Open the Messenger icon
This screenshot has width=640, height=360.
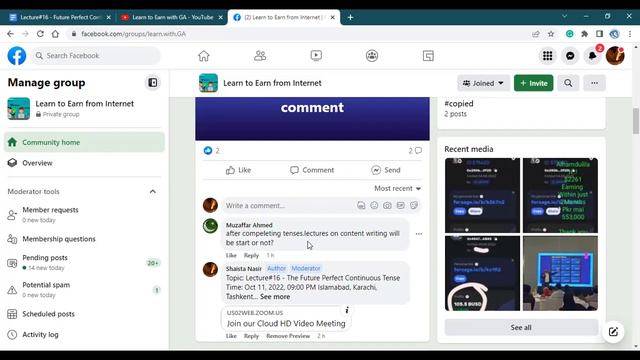pos(570,56)
